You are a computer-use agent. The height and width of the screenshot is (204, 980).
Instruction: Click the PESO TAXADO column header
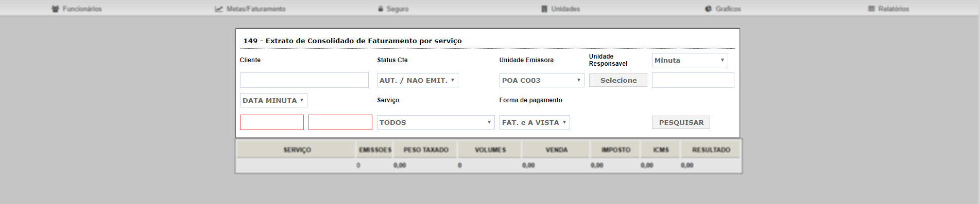coord(426,150)
